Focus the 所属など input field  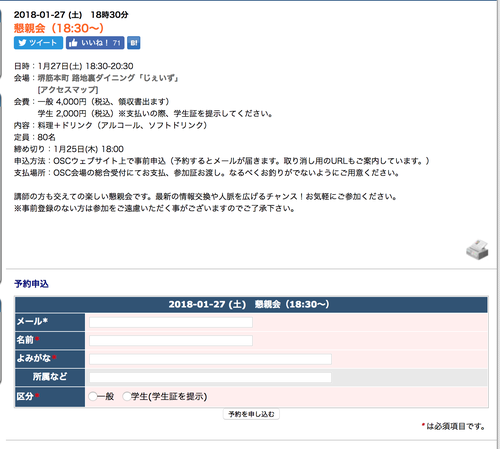(x=210, y=377)
